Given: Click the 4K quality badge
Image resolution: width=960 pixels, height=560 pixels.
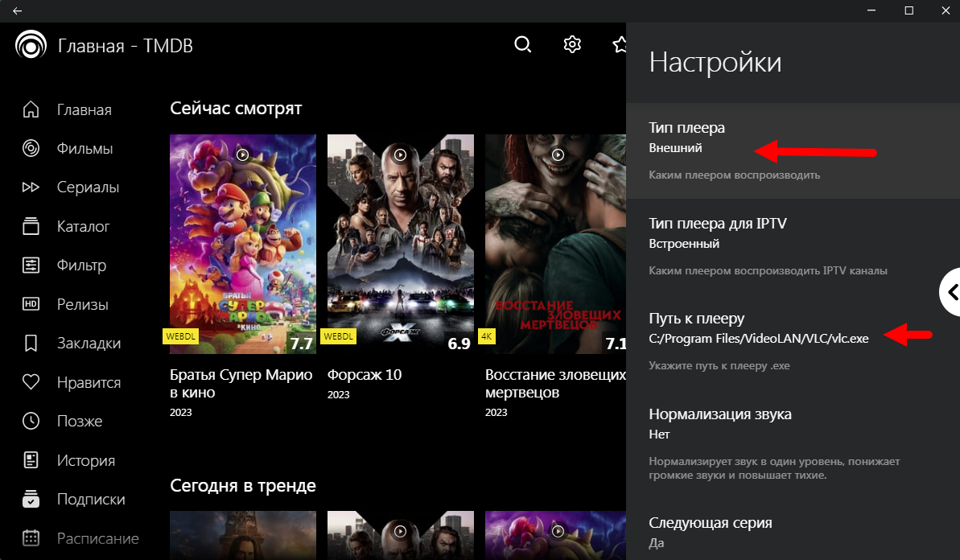Looking at the screenshot, I should 487,336.
